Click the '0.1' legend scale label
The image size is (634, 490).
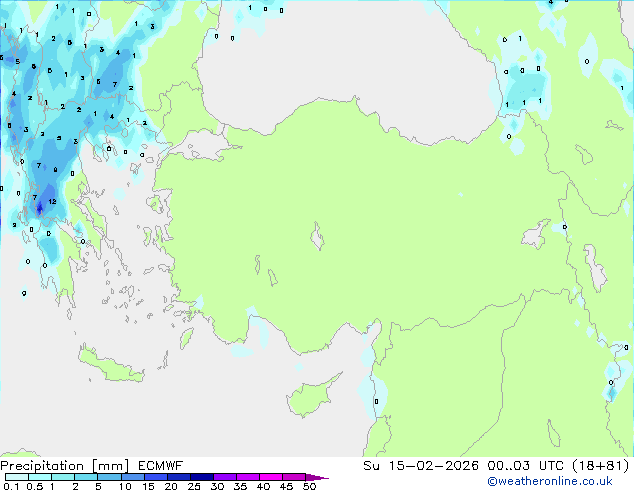(11, 486)
